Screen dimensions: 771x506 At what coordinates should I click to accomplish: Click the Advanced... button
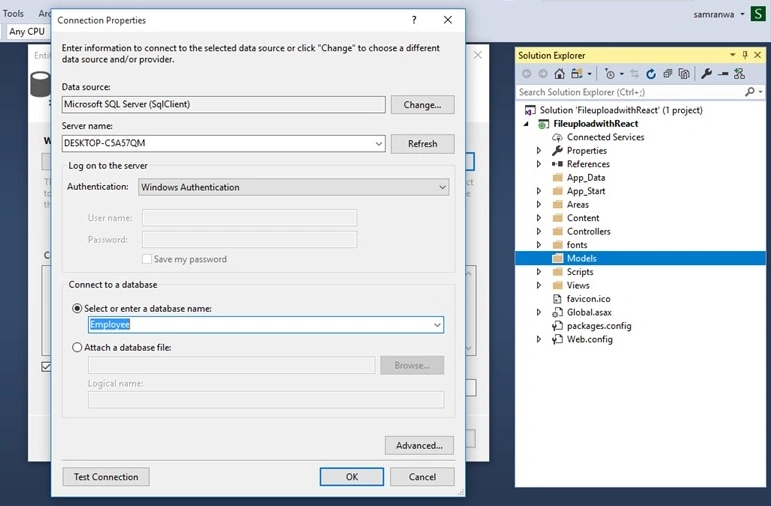[419, 446]
